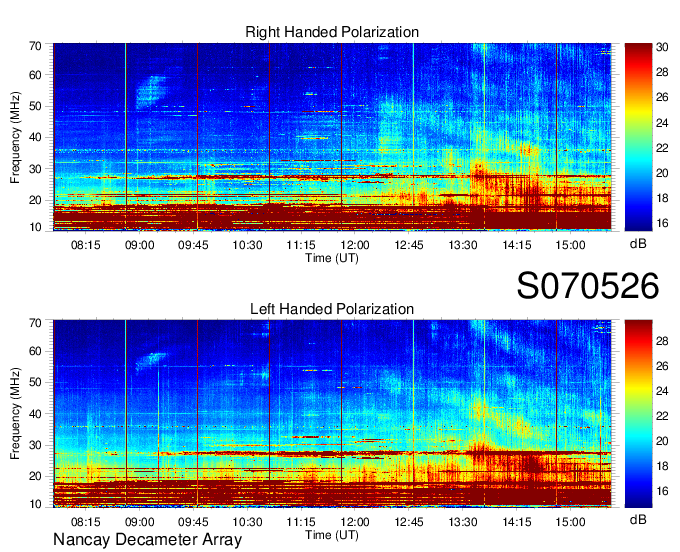
Task: Click the dB unit under bottom color bar
Action: pos(638,519)
